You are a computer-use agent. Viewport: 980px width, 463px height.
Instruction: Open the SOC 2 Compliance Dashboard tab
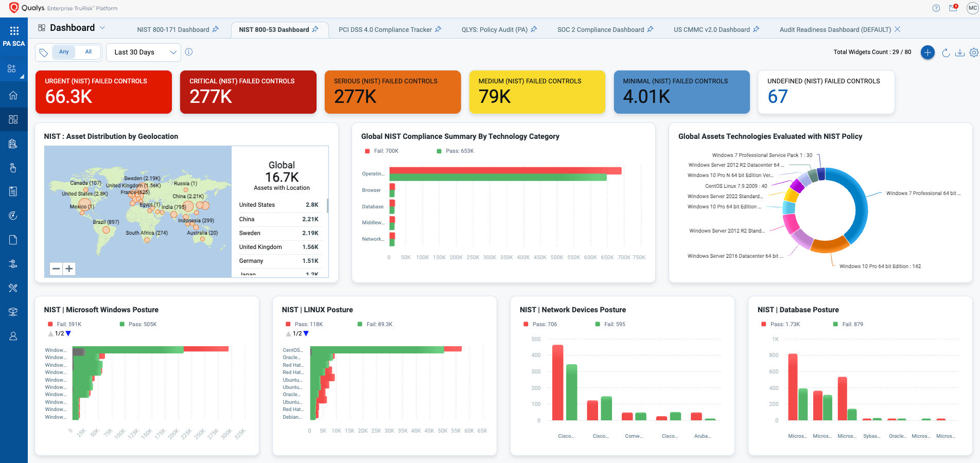point(600,29)
